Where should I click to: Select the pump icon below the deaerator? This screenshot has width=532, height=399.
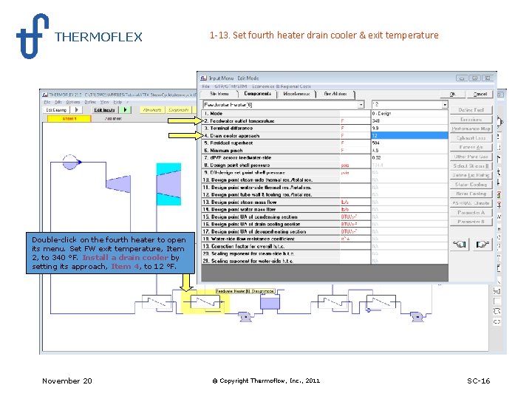245,317
